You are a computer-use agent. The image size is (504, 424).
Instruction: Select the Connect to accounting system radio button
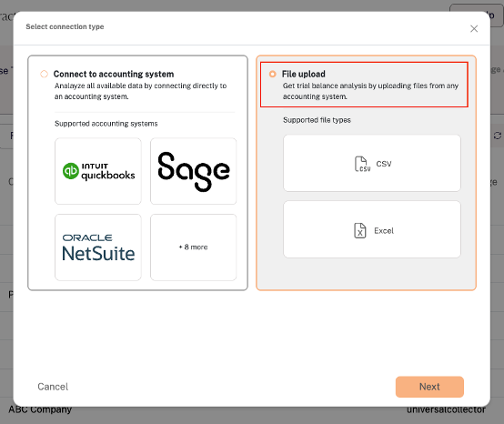pyautogui.click(x=44, y=74)
